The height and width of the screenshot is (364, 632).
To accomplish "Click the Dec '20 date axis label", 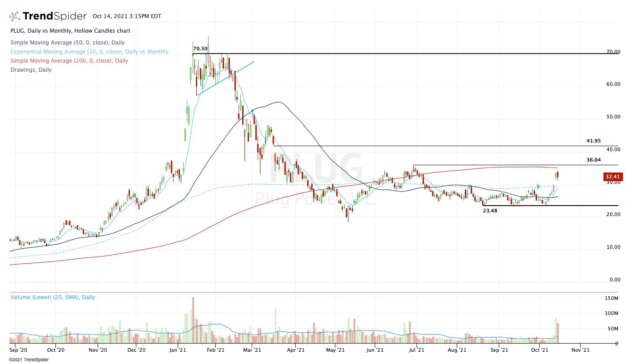I will 136,350.
